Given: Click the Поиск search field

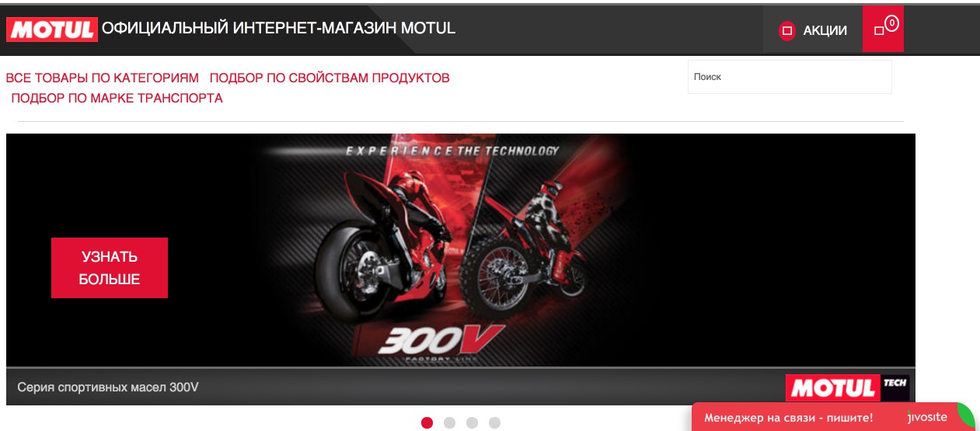Looking at the screenshot, I should point(790,77).
